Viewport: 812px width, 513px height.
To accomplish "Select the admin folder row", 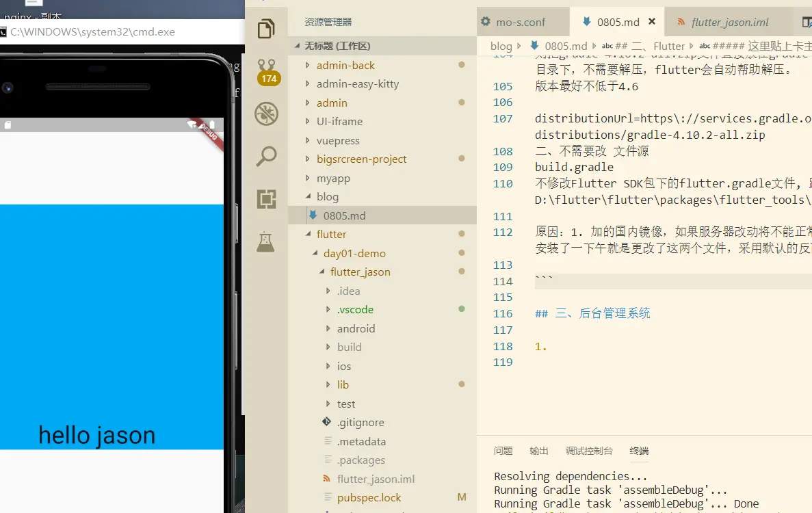I will point(382,103).
